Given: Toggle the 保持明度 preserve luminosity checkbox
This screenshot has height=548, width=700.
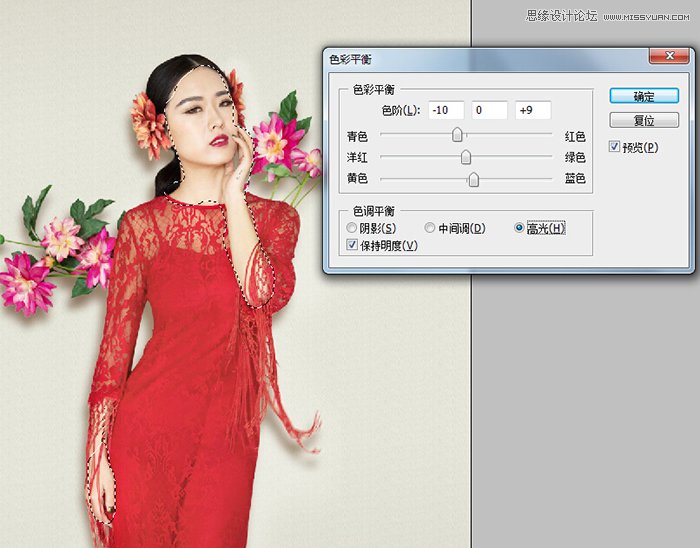Looking at the screenshot, I should tap(352, 245).
